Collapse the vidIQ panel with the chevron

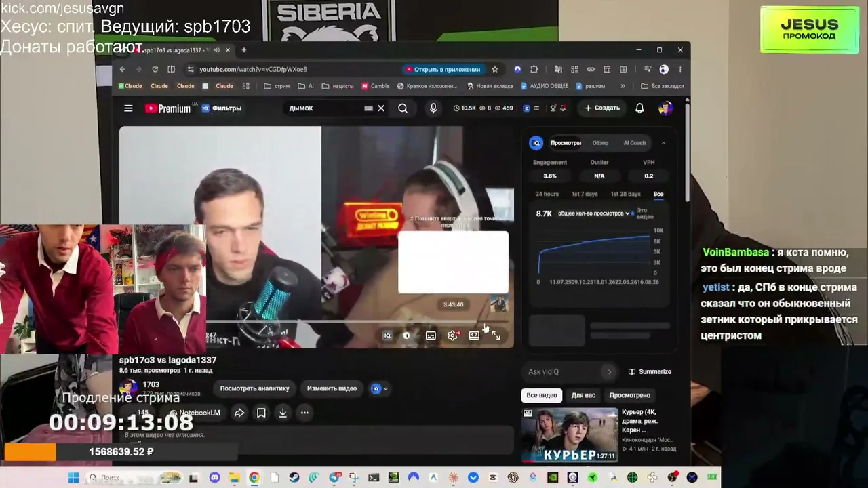[x=663, y=143]
